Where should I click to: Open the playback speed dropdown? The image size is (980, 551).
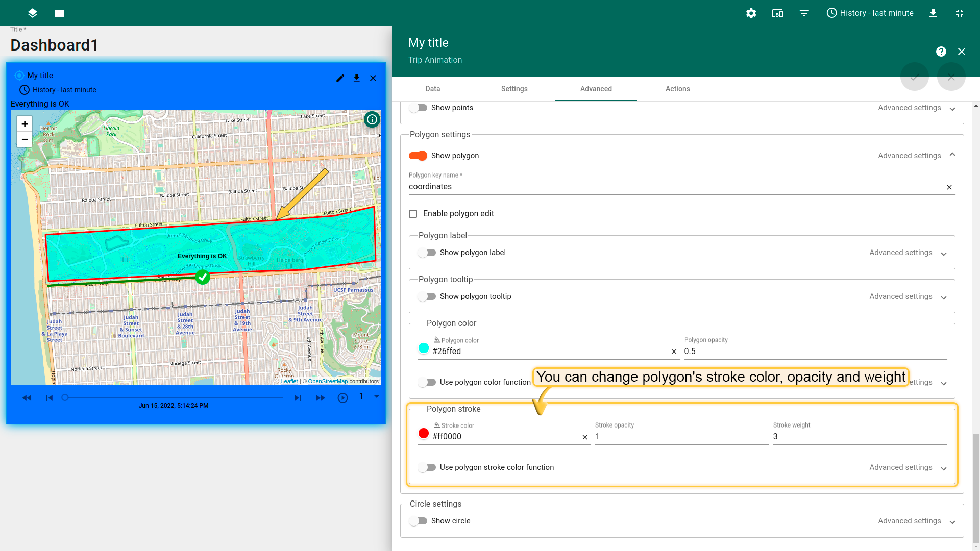(x=377, y=397)
